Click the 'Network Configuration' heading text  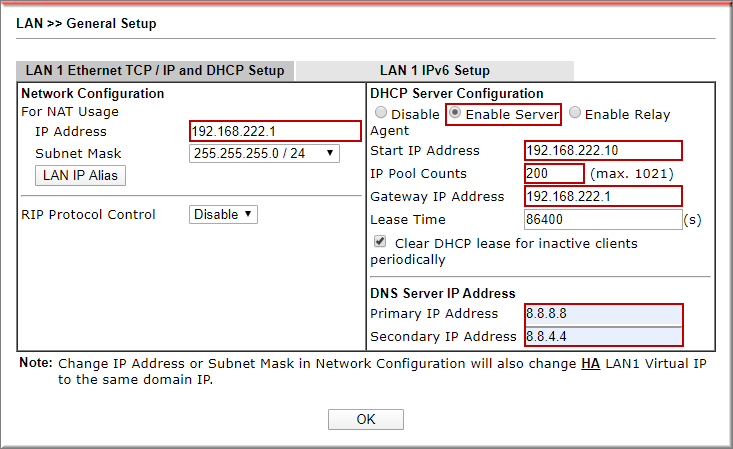(93, 94)
